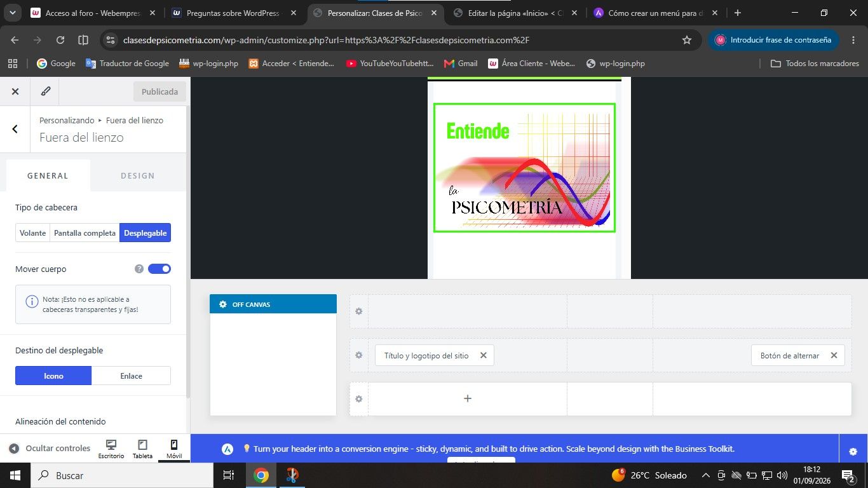This screenshot has width=868, height=488.
Task: Add element with the plus icon in the bottom row
Action: click(x=468, y=398)
